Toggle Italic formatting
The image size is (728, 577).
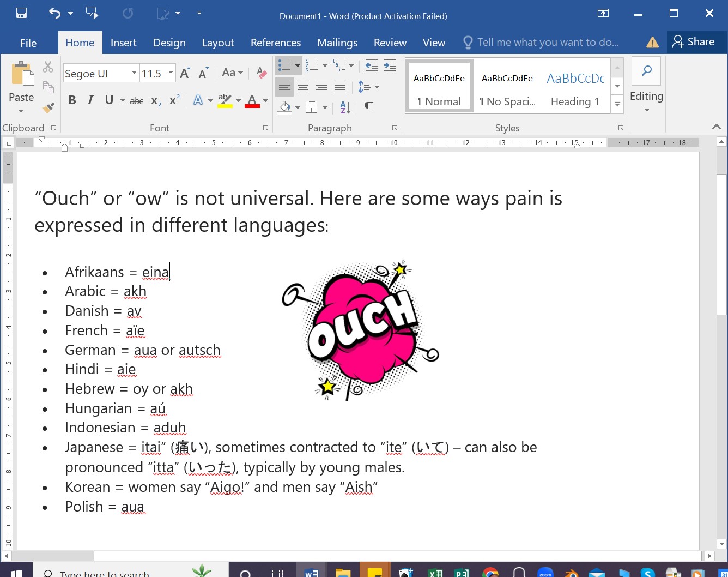click(x=90, y=100)
